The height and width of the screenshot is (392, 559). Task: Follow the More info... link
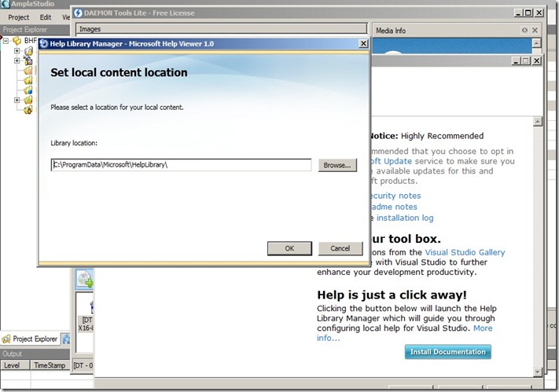pos(483,328)
